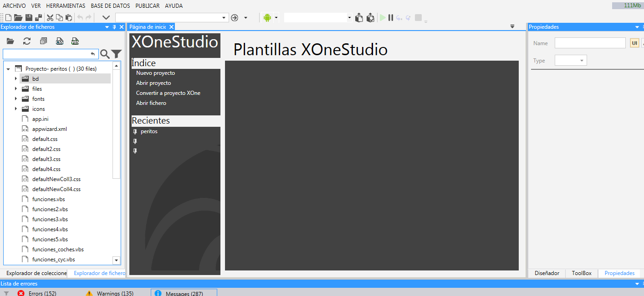Click the green Android platform icon

[267, 18]
